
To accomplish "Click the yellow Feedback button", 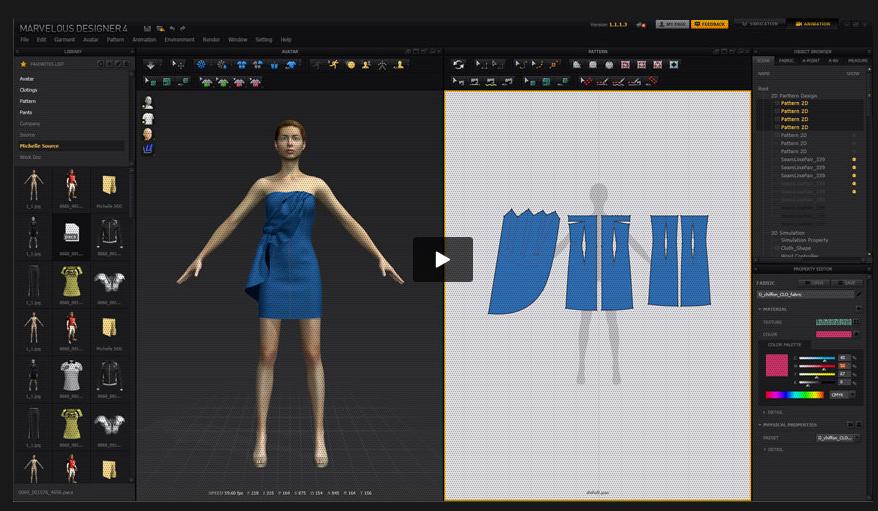I will point(709,24).
